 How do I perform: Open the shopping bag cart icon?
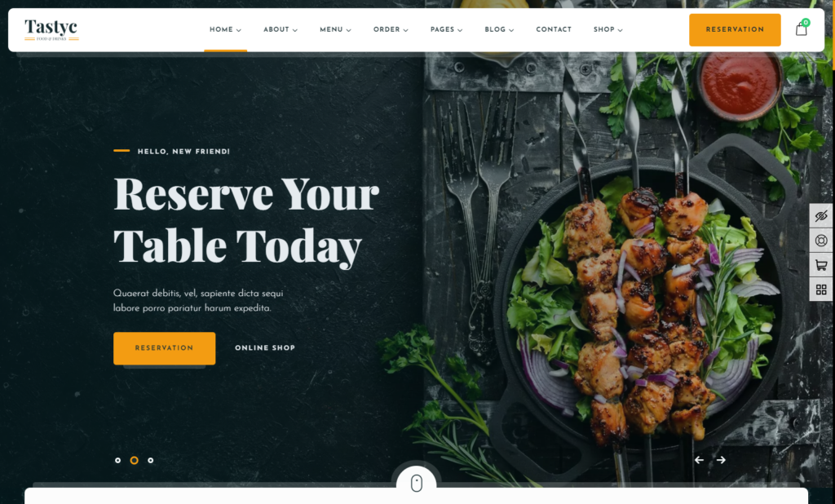click(x=802, y=29)
